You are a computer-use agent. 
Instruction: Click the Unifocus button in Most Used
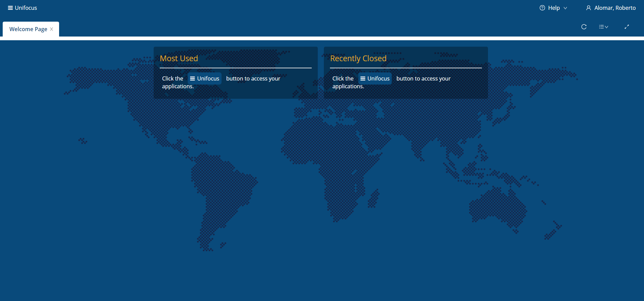click(205, 78)
